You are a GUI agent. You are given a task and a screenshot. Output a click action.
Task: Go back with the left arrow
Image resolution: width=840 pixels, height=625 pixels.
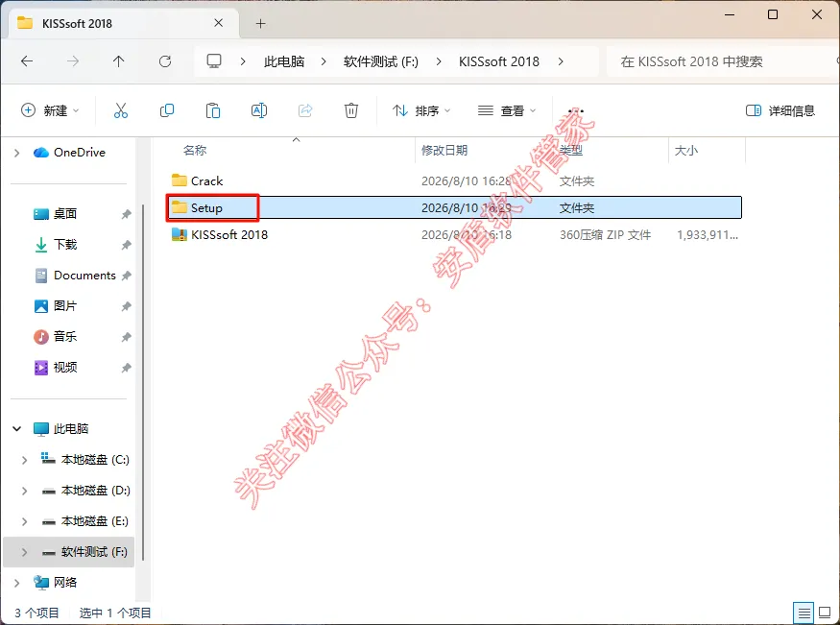click(x=27, y=61)
